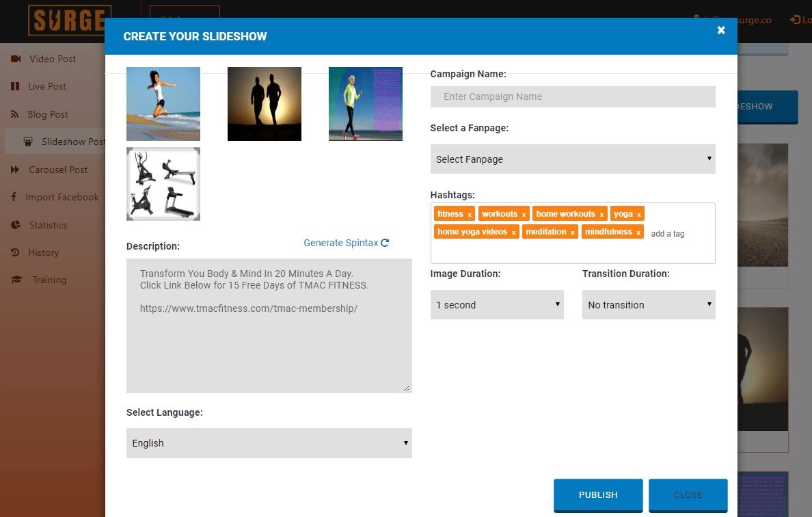
Task: Click the mindfulness hashtag label
Action: click(608, 232)
